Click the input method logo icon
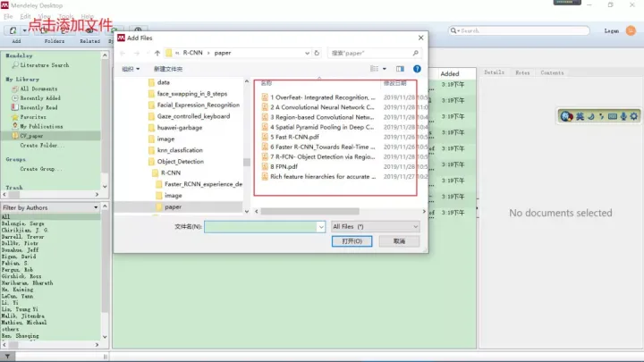The width and height of the screenshot is (644, 362). 567,116
